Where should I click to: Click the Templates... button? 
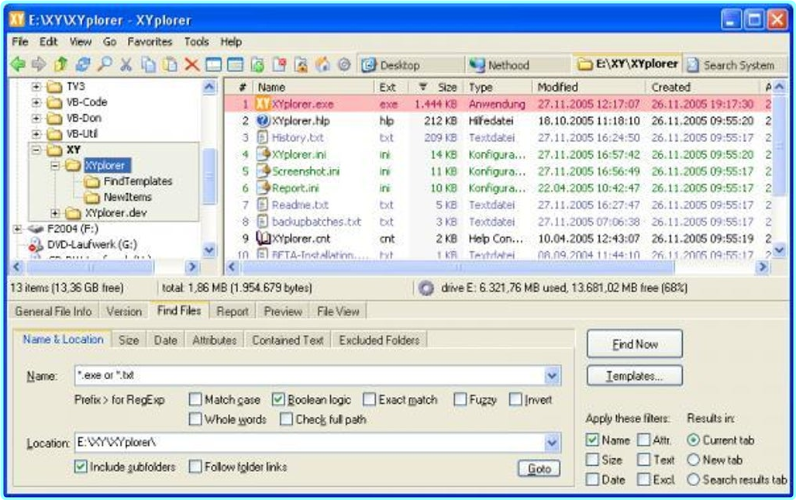635,376
